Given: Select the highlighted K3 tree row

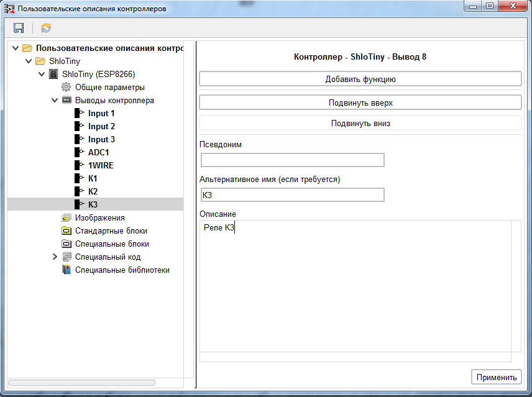Looking at the screenshot, I should pos(95,204).
